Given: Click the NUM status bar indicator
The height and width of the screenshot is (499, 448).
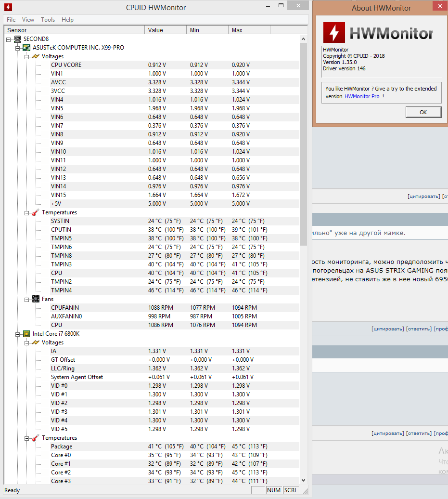Looking at the screenshot, I should point(274,490).
